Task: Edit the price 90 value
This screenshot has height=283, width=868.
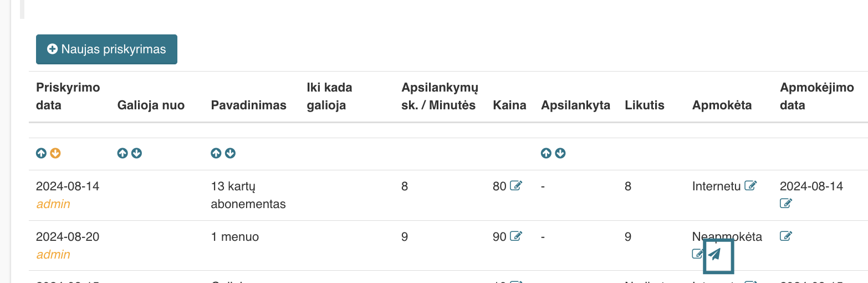Action: pyautogui.click(x=516, y=236)
